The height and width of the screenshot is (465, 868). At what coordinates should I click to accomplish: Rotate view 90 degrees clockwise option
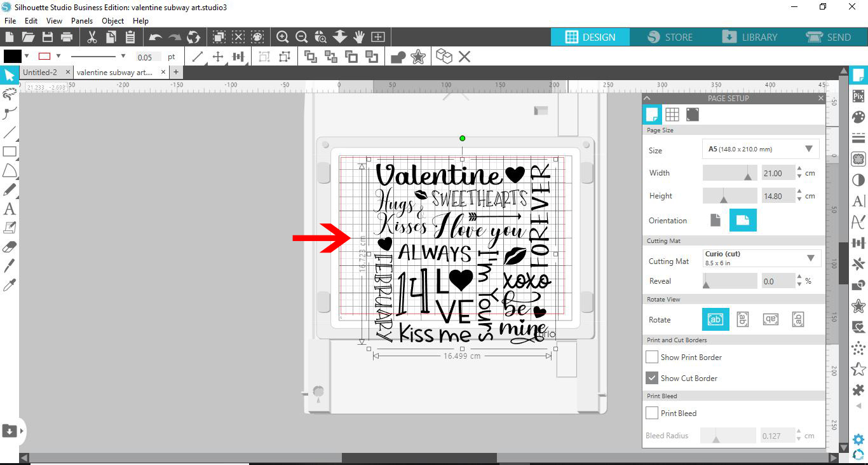coord(742,319)
